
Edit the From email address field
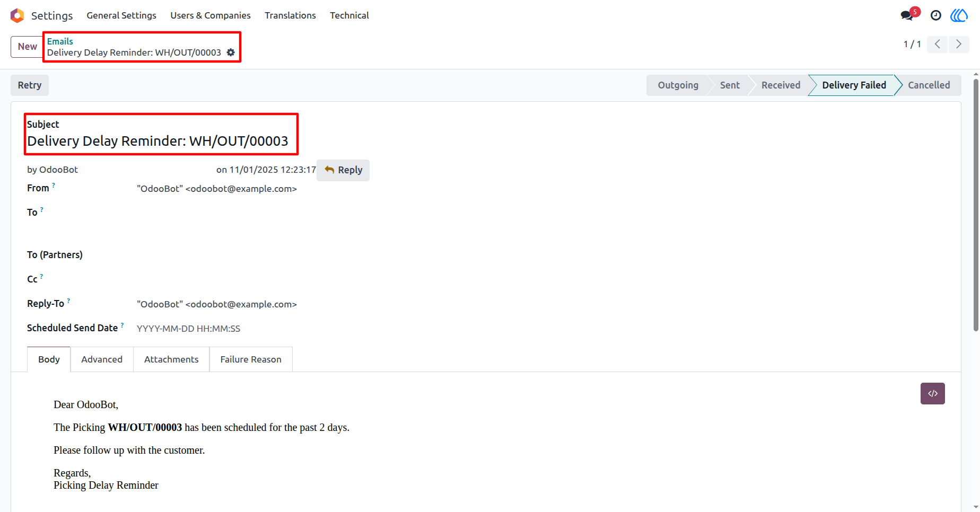click(217, 189)
